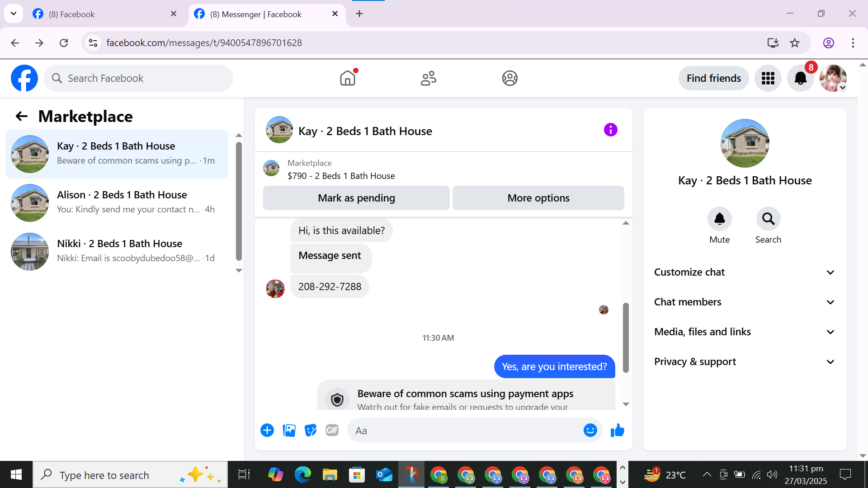Click the More options button

[538, 198]
